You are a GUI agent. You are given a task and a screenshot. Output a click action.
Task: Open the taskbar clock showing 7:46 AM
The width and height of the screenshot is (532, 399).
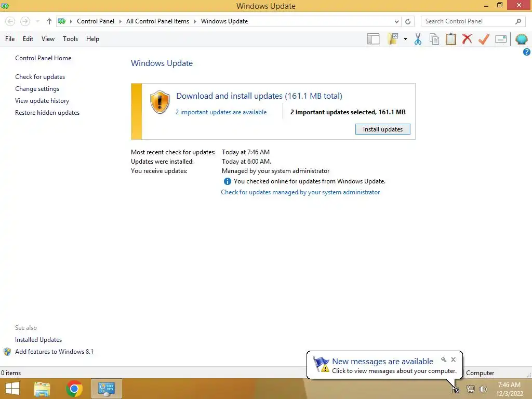pyautogui.click(x=509, y=389)
